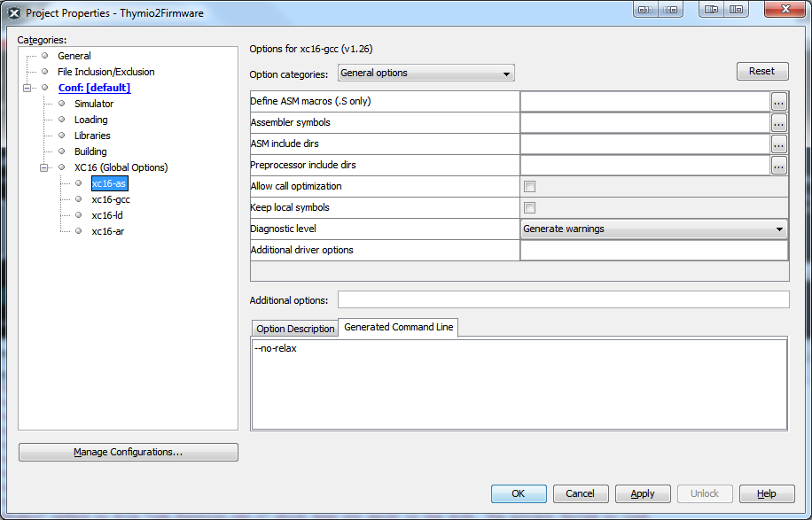Click the Cancel button
Viewport: 812px width, 520px height.
point(580,493)
